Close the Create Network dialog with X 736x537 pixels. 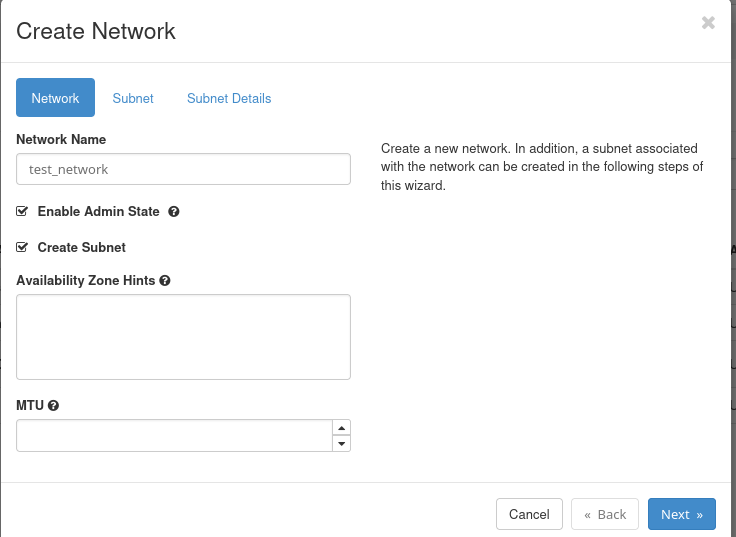(708, 23)
